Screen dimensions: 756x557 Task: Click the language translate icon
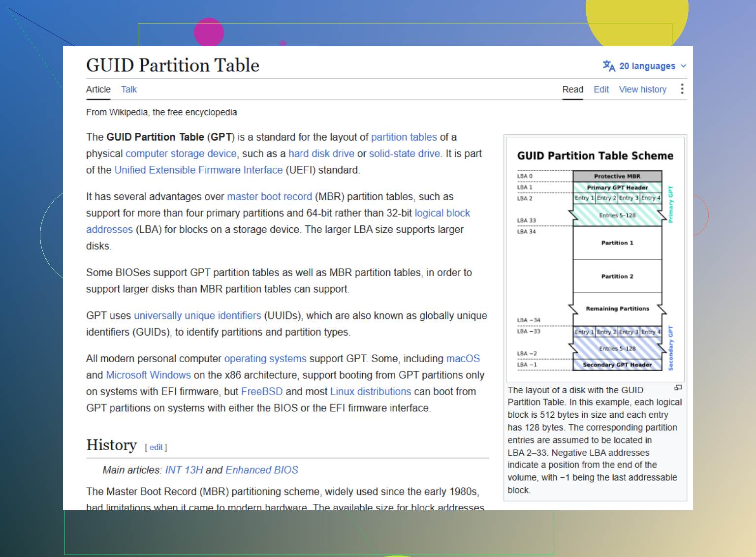tap(609, 66)
